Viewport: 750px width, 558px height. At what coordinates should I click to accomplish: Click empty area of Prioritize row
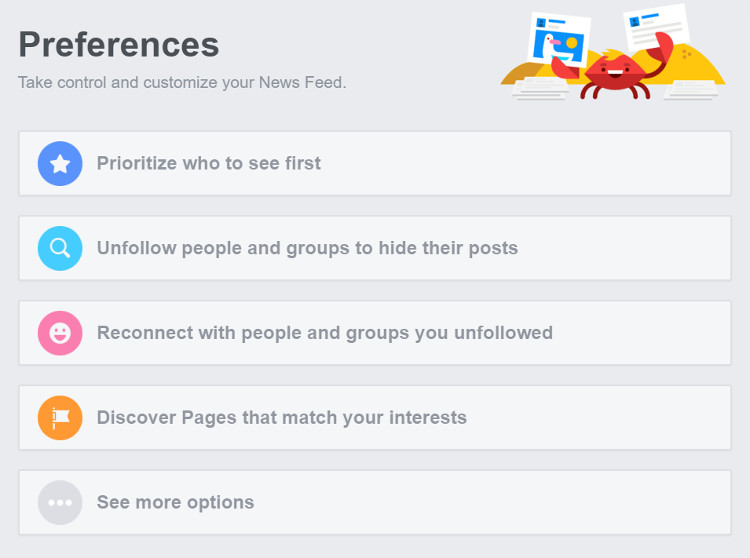point(526,164)
